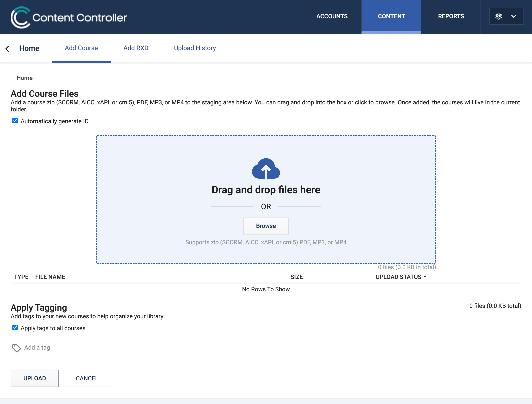This screenshot has width=532, height=404.
Task: Click the tag icon beside Add a tag
Action: click(x=16, y=348)
